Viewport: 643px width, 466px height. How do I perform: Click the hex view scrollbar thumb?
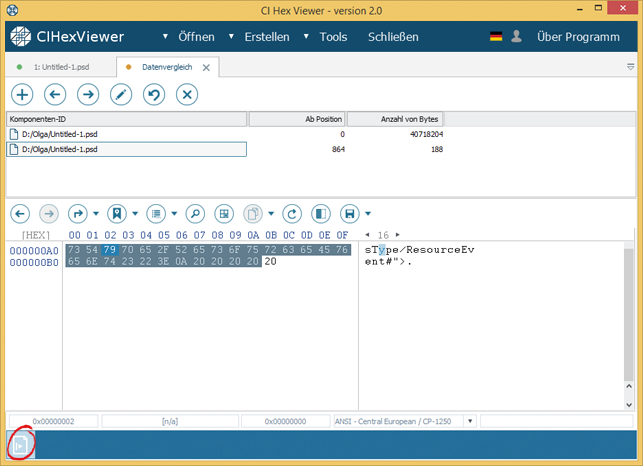628,314
